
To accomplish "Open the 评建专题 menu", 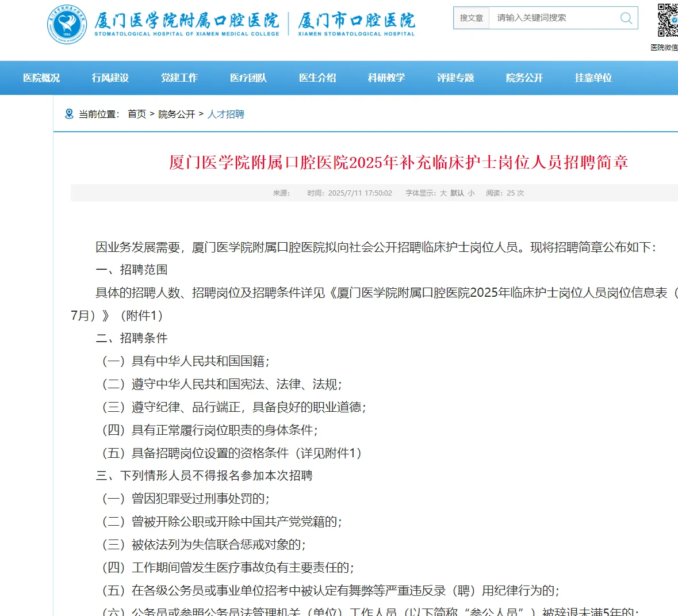I will 455,78.
